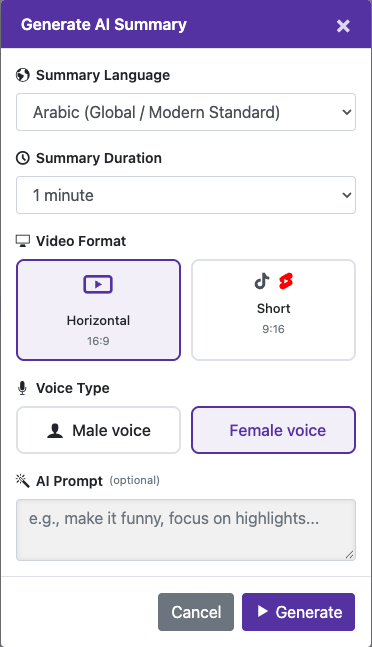Click the magic wand icon beside AI Prompt
Screen dimensions: 372x647
[x=23, y=481]
